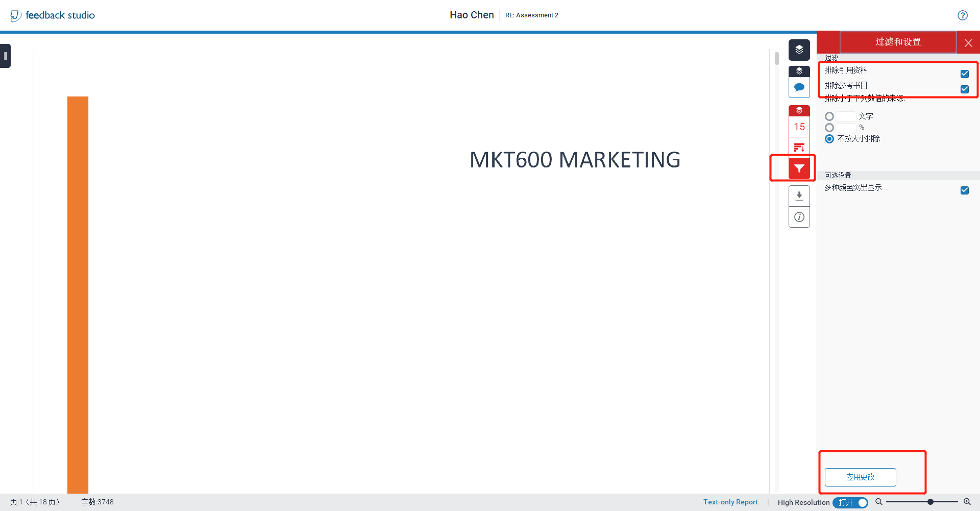Toggle the High Resolution switch

[x=850, y=503]
